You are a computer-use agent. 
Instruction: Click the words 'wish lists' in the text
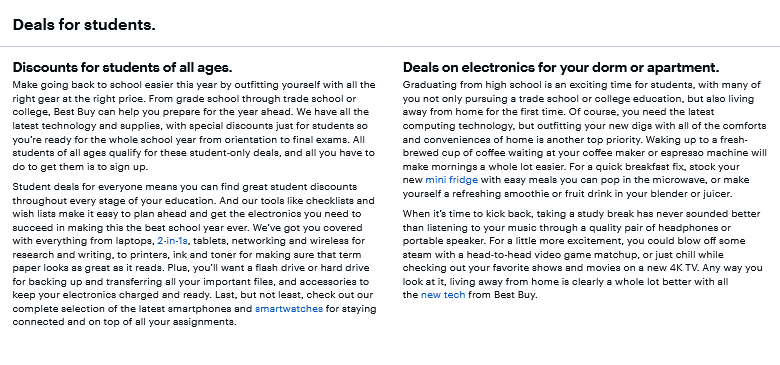pos(33,214)
